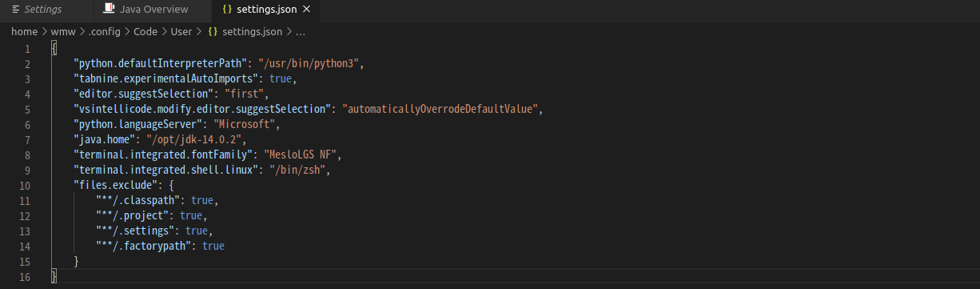Close the settings.json tab
The image size is (980, 289).
307,10
